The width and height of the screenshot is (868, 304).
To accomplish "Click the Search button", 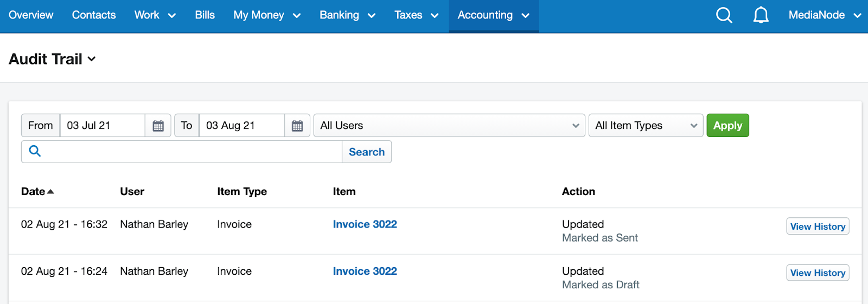I will 367,152.
